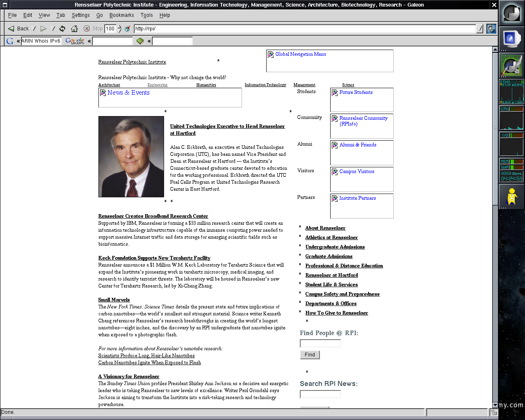This screenshot has width=525, height=420.
Task: Open the Tools menu
Action: (146, 15)
